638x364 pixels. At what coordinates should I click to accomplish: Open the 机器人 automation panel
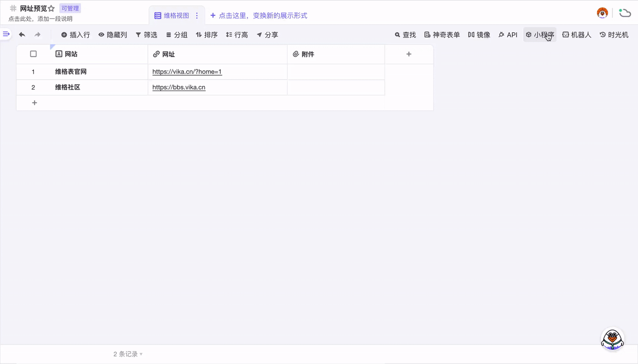tap(577, 35)
